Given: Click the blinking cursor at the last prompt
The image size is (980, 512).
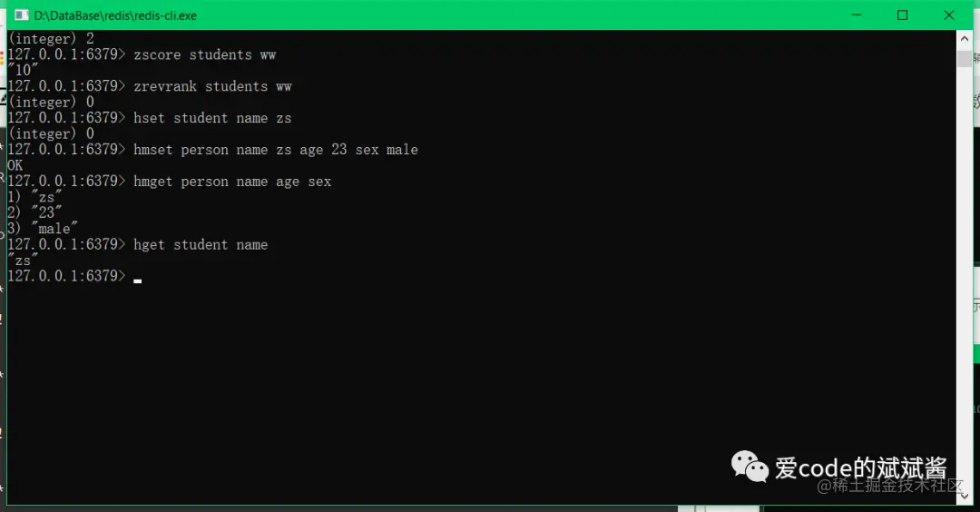Looking at the screenshot, I should click(x=138, y=281).
